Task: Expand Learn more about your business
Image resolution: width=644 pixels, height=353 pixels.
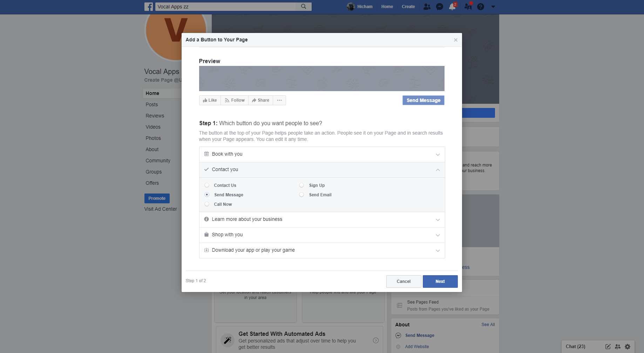Action: [322, 219]
